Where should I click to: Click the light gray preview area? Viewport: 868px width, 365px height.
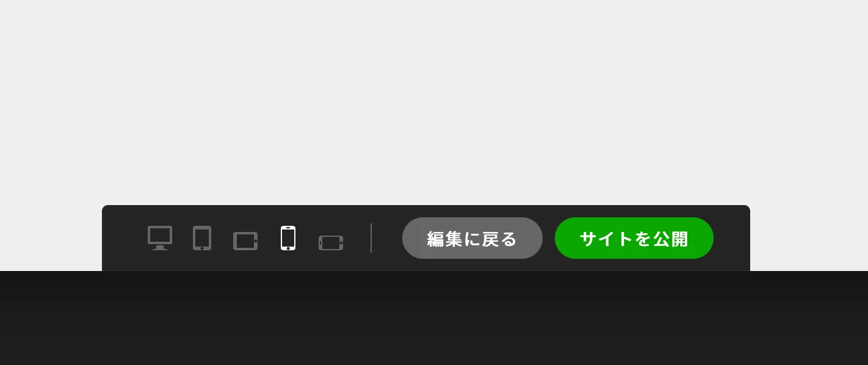[x=434, y=103]
